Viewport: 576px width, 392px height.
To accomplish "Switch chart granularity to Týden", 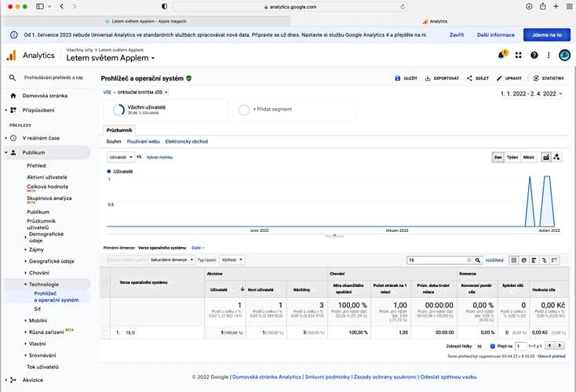I will [x=512, y=157].
